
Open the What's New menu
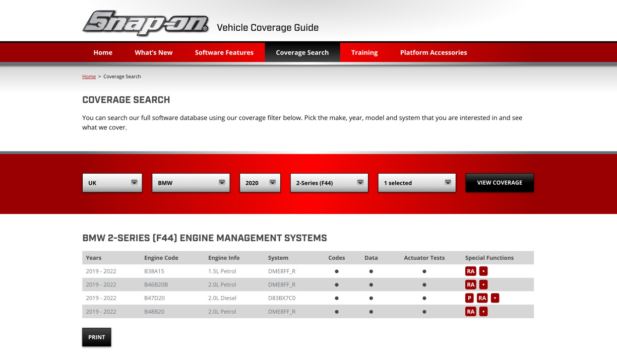pos(154,52)
